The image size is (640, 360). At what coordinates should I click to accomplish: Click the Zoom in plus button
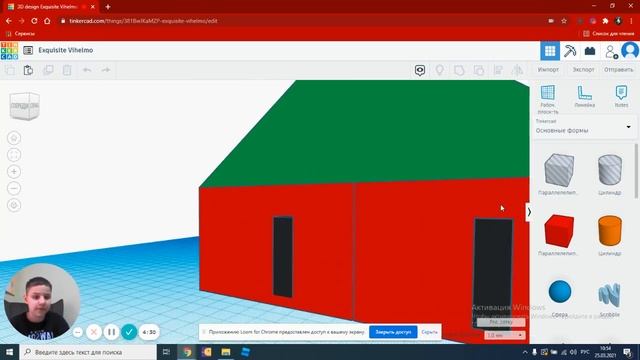pos(14,171)
